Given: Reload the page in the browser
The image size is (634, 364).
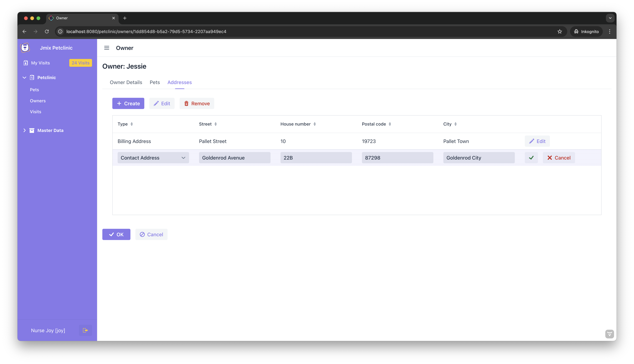Looking at the screenshot, I should [x=47, y=31].
